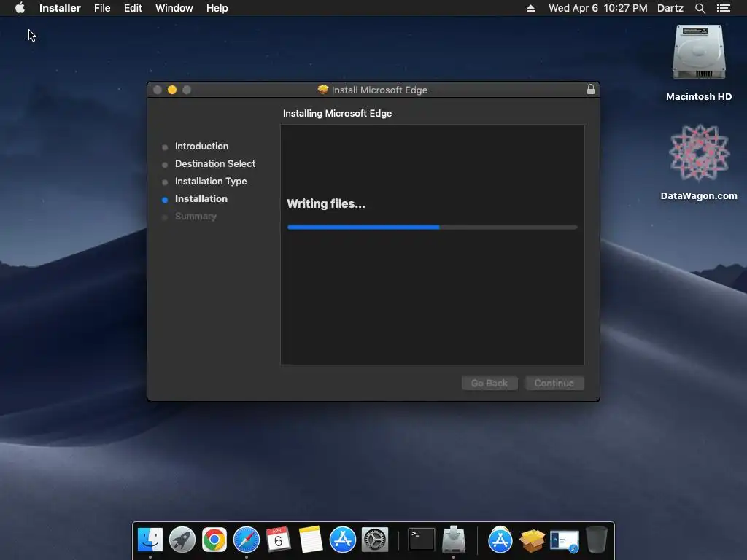Viewport: 747px width, 560px height.
Task: Click the Dartz user name in menu bar
Action: pyautogui.click(x=670, y=8)
